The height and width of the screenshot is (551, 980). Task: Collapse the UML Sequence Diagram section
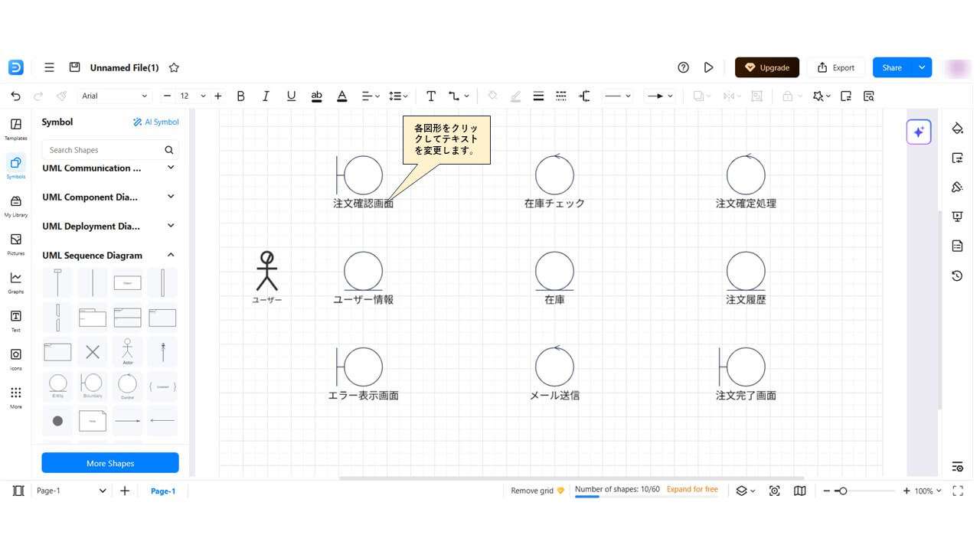[x=171, y=256]
